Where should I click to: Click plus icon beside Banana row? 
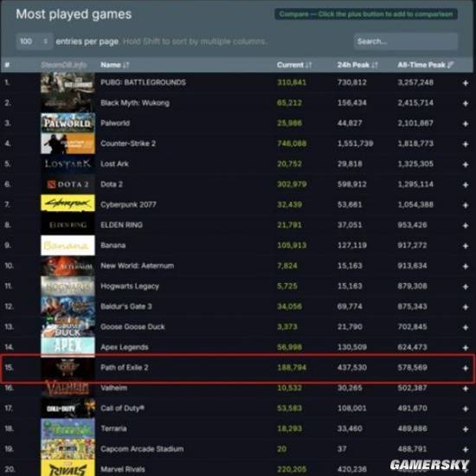point(466,246)
